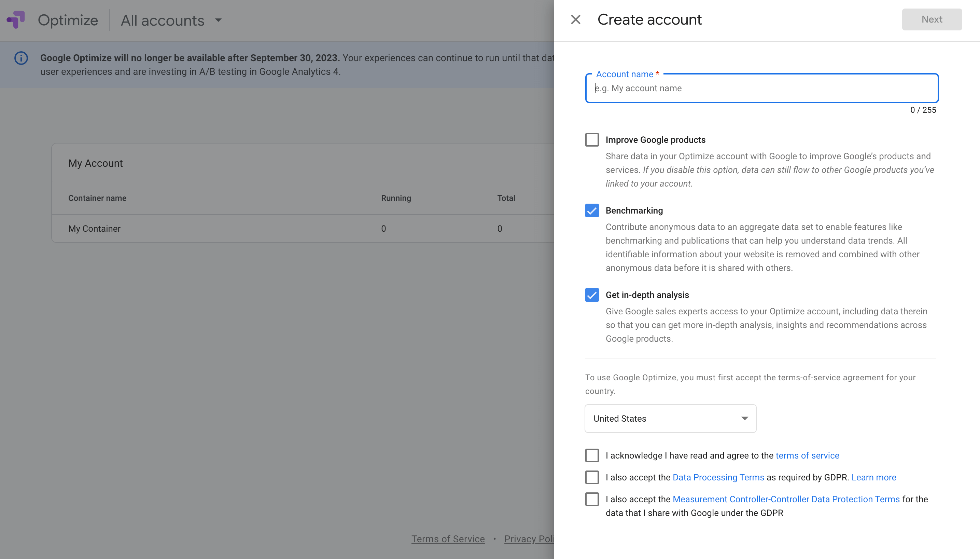980x559 pixels.
Task: Open the terms of service link
Action: [x=808, y=455]
